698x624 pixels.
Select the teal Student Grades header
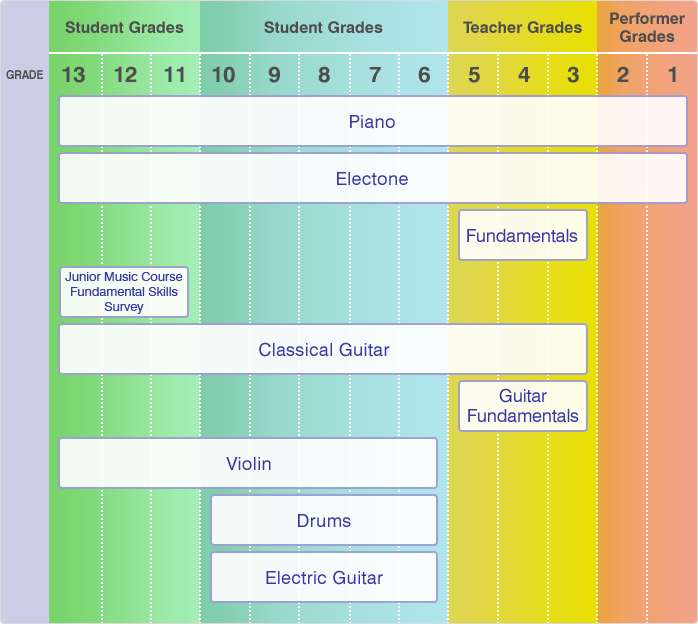(x=324, y=27)
